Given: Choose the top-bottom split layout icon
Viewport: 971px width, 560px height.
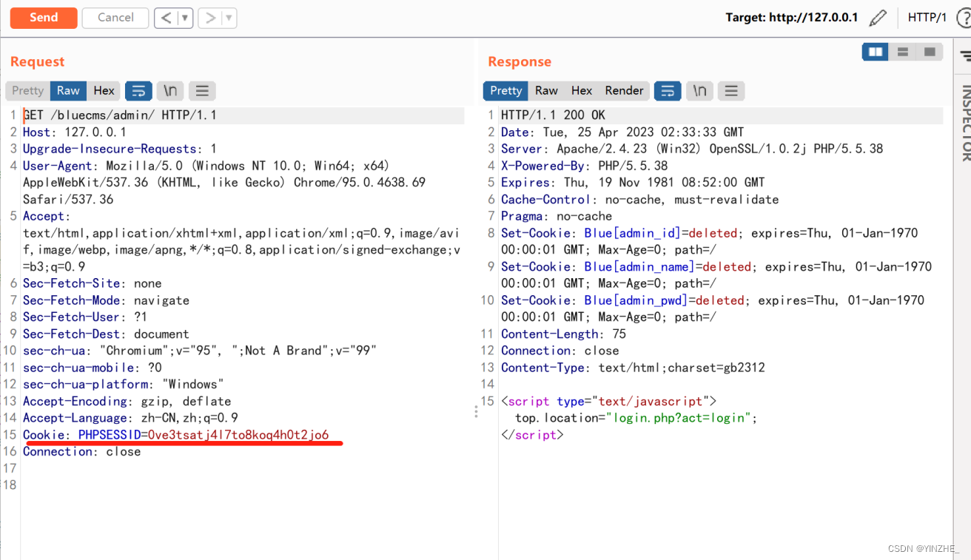Looking at the screenshot, I should pos(902,52).
